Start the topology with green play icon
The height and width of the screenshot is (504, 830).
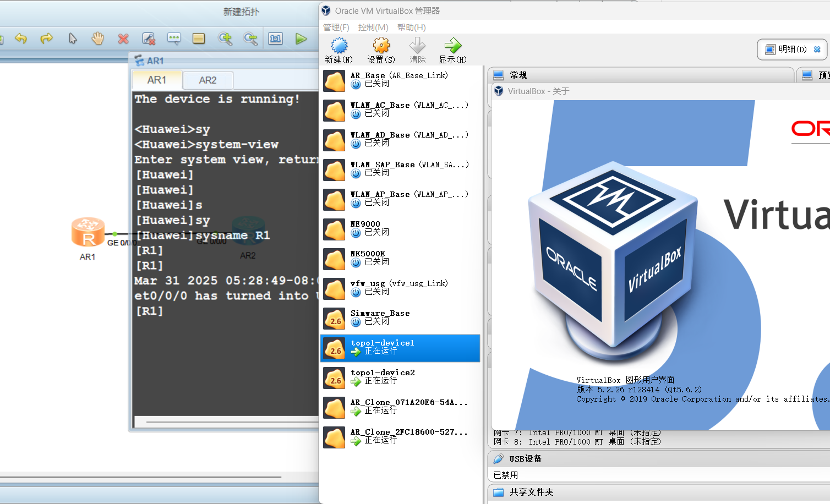click(x=301, y=39)
